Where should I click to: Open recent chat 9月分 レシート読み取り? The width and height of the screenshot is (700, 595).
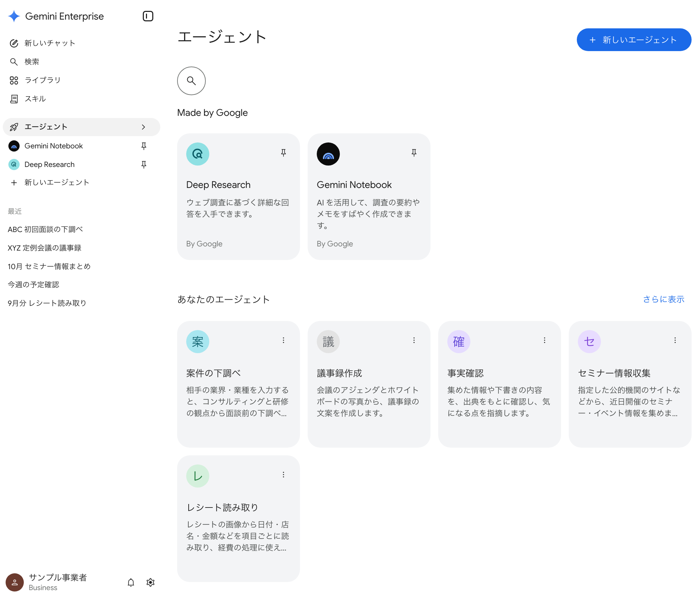click(47, 303)
